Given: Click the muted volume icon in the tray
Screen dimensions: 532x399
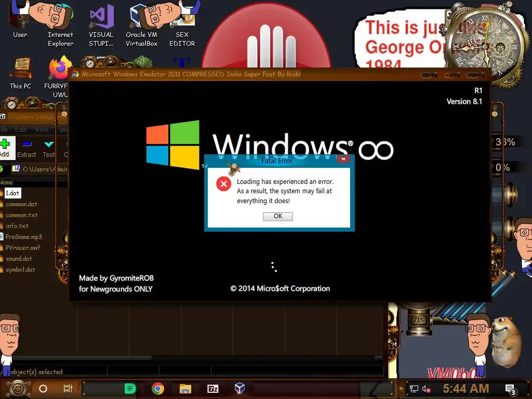Looking at the screenshot, I should (426, 389).
